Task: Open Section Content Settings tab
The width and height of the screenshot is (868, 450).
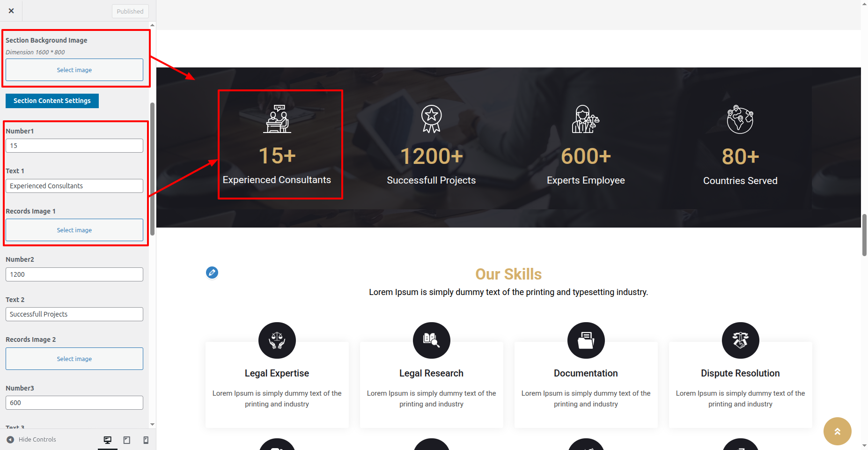Action: tap(52, 101)
